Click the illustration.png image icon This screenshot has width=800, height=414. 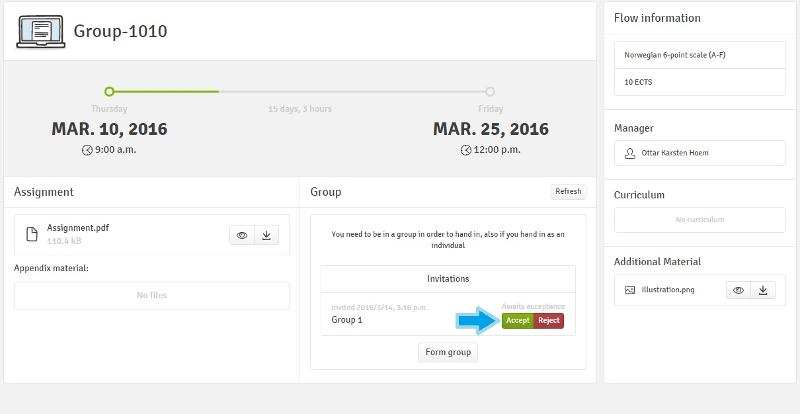pyautogui.click(x=630, y=290)
